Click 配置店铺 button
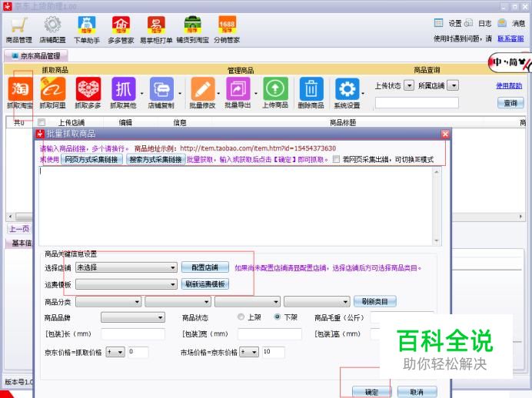532x398 pixels. (205, 267)
